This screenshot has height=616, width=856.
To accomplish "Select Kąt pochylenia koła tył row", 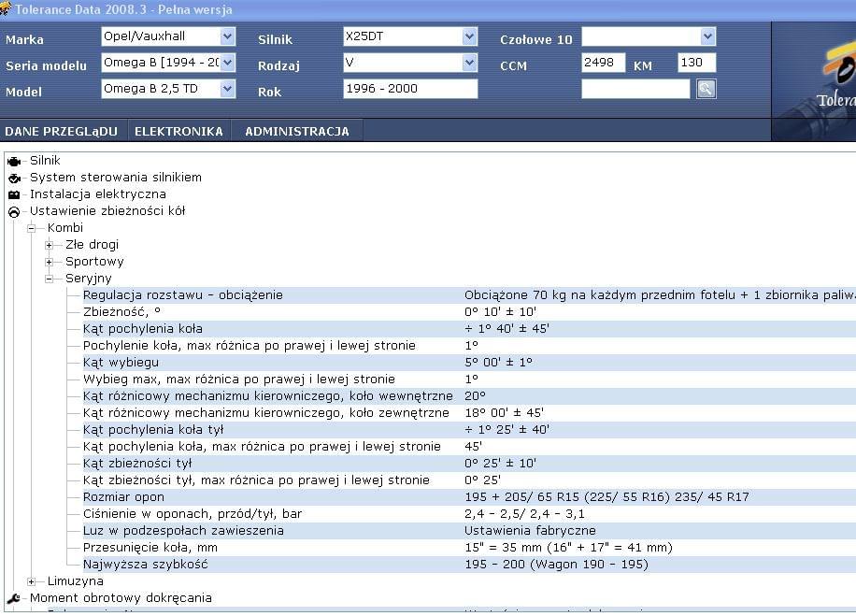I will tap(469, 430).
